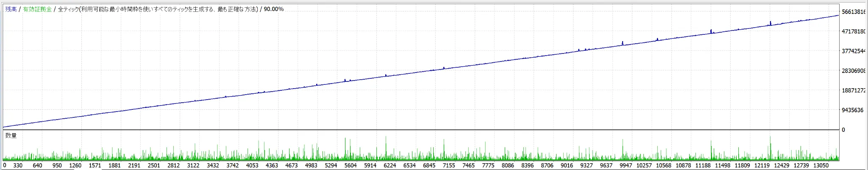This screenshot has width=868, height=170.
Task: Select trade number 12739 on axis
Action: coord(801,165)
